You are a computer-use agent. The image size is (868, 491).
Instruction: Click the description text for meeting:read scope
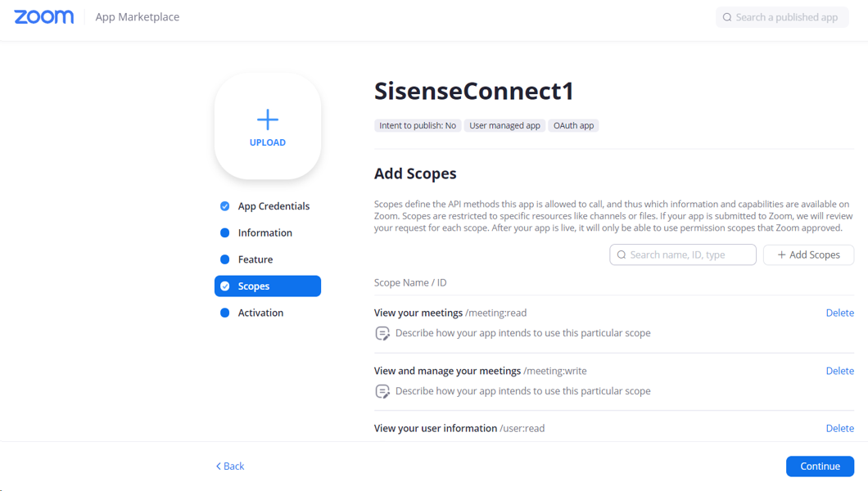pos(522,333)
